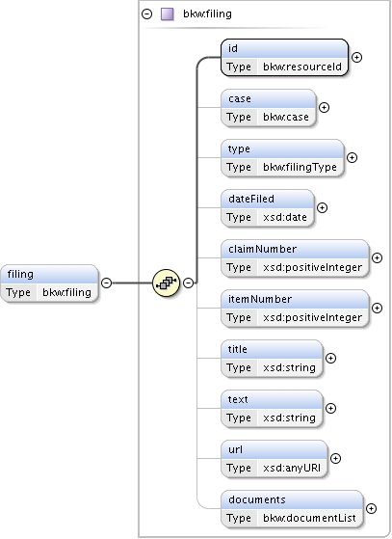Viewport: 392px width, 539px height.
Task: Expand the dateFiled element
Action: pos(322,208)
